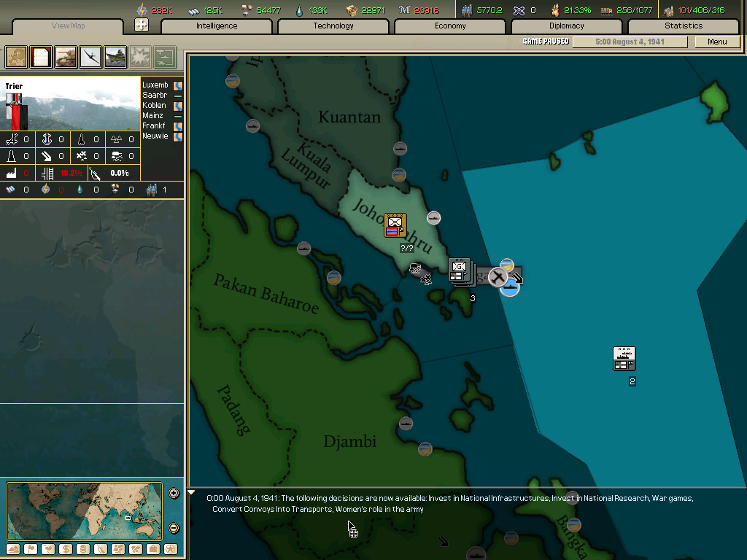
Task: Deselect the fleet using the X marker
Action: point(497,277)
